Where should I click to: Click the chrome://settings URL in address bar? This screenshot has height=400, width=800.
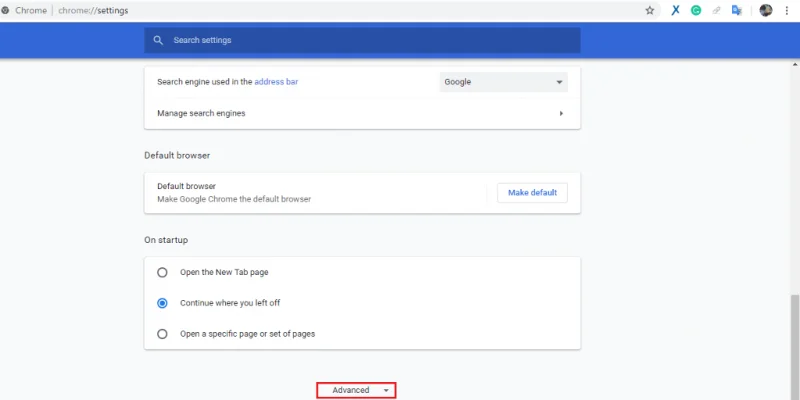coord(93,11)
